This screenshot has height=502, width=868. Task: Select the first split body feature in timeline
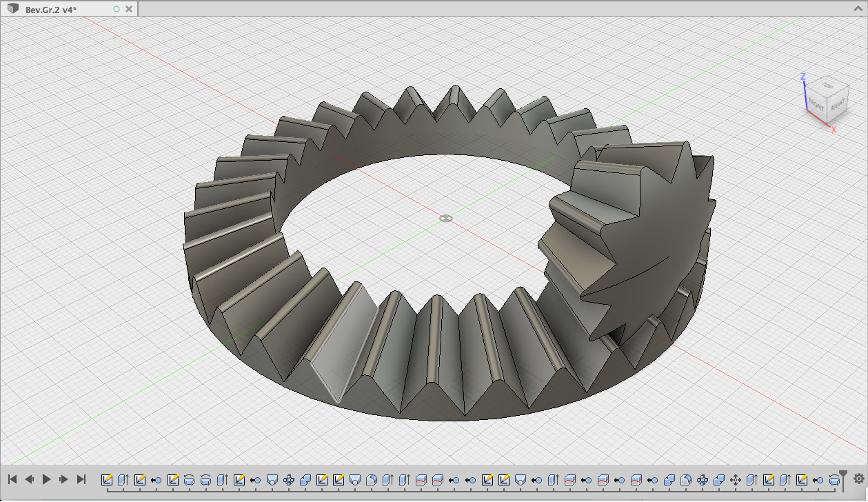421,480
